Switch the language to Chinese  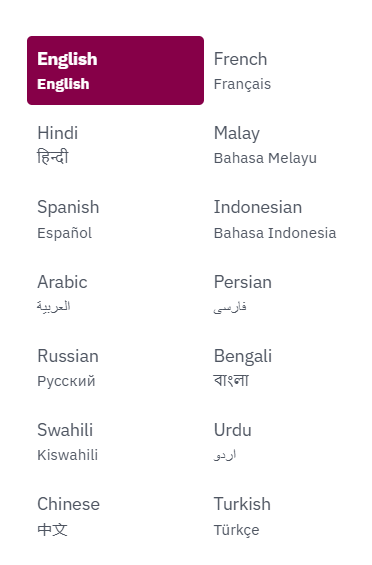[115, 516]
